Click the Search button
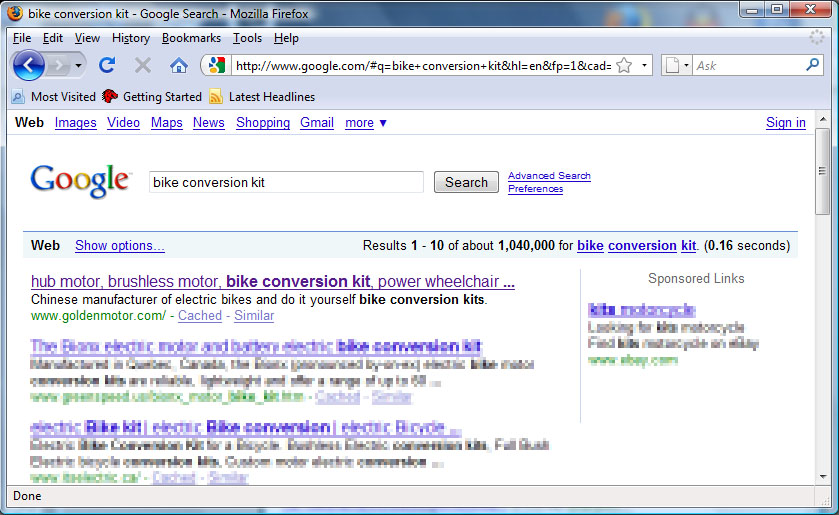Screen dimensions: 839x515 (466, 182)
